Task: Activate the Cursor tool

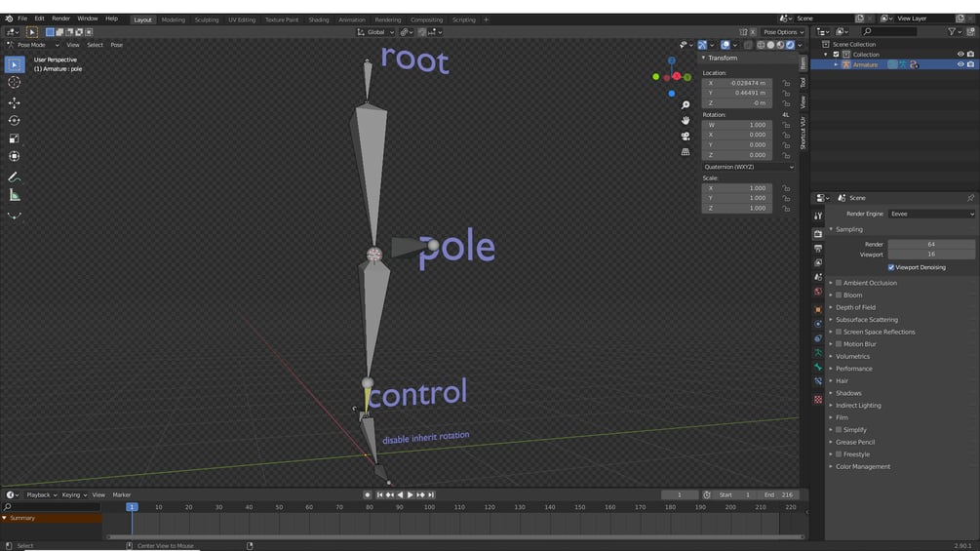Action: coord(15,83)
